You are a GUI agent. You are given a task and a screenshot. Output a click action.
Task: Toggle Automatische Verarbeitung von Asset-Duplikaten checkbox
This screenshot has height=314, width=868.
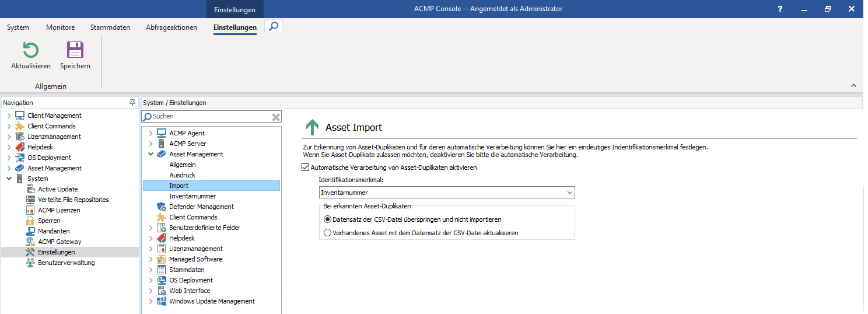pos(305,168)
